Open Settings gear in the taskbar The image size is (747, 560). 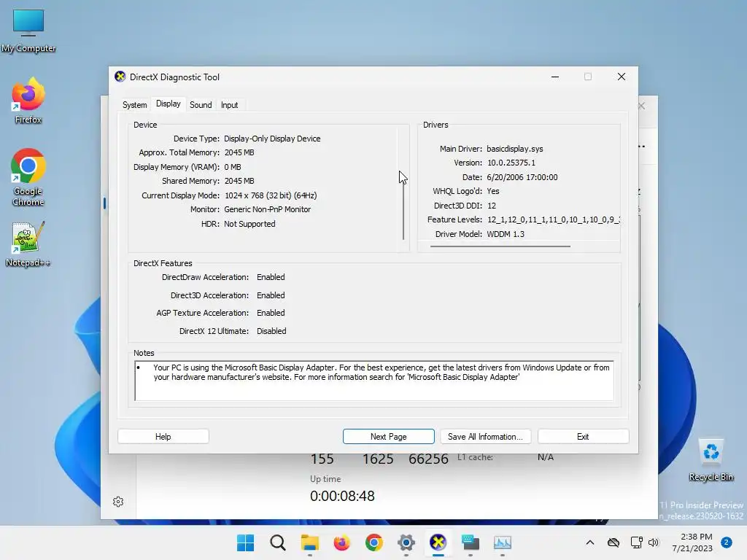point(406,542)
